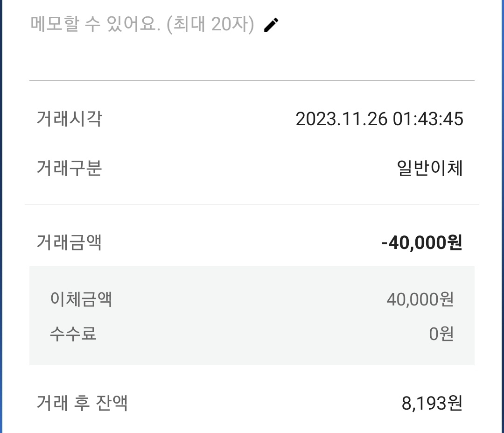Click the 01:43:45 time portion
Viewport: 504px width, 433px height.
pyautogui.click(x=428, y=119)
